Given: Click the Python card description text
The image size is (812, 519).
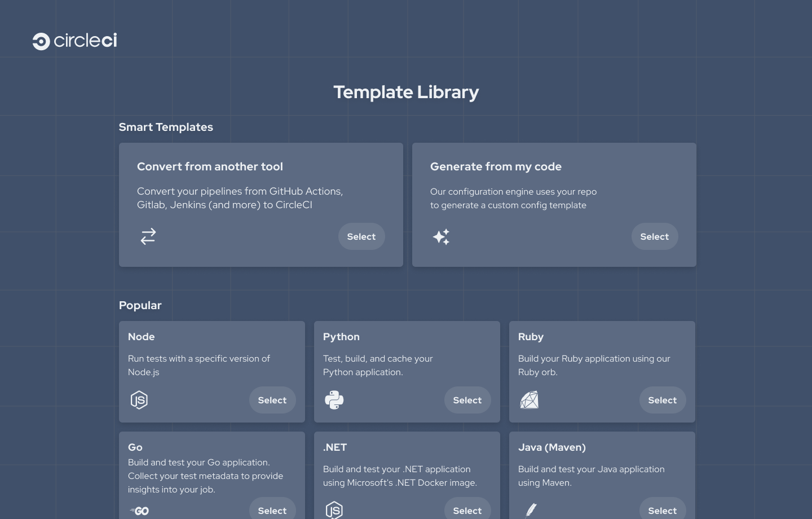Looking at the screenshot, I should pos(378,365).
